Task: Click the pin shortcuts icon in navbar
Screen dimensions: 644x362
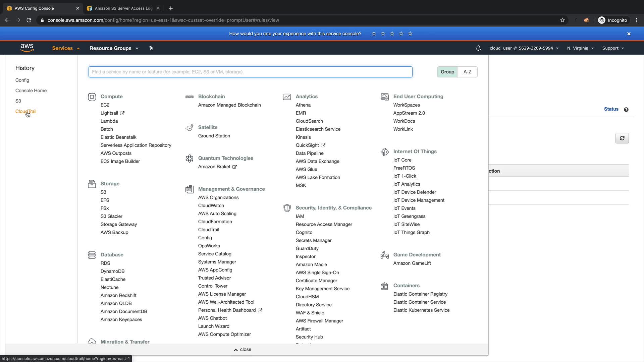Action: pos(151,48)
